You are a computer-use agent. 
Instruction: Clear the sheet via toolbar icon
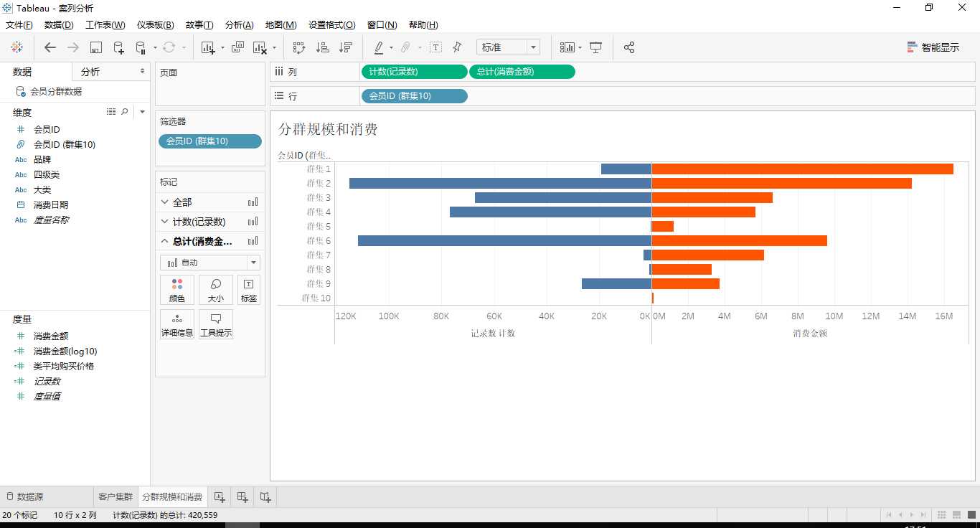pyautogui.click(x=260, y=47)
